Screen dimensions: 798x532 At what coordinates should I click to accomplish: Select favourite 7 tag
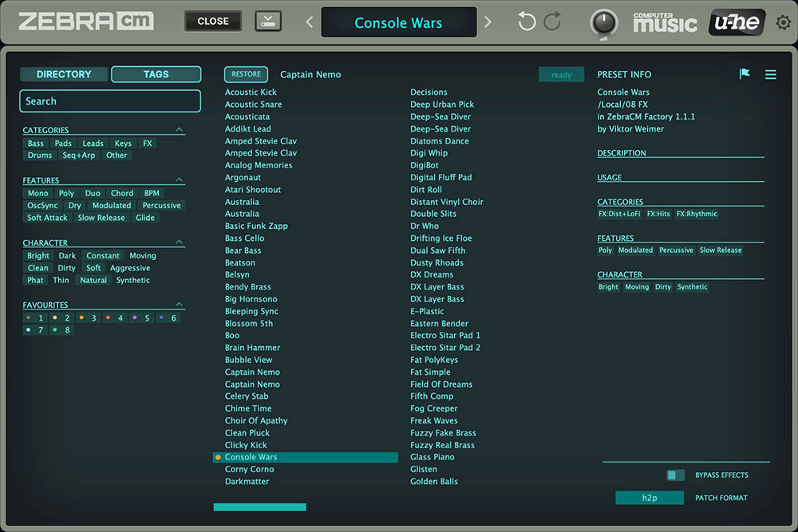(34, 330)
